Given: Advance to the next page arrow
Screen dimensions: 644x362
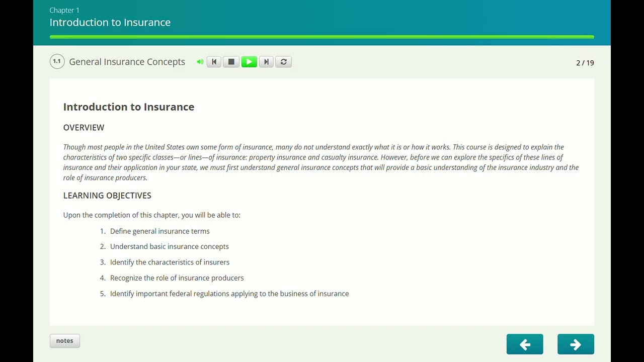Looking at the screenshot, I should [576, 344].
